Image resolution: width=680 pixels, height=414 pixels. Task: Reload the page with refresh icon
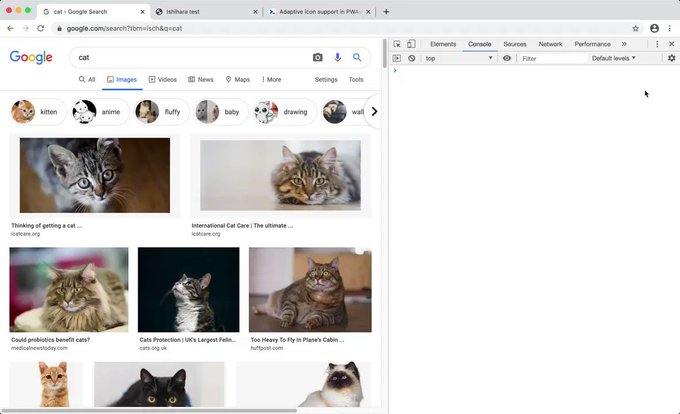41,28
